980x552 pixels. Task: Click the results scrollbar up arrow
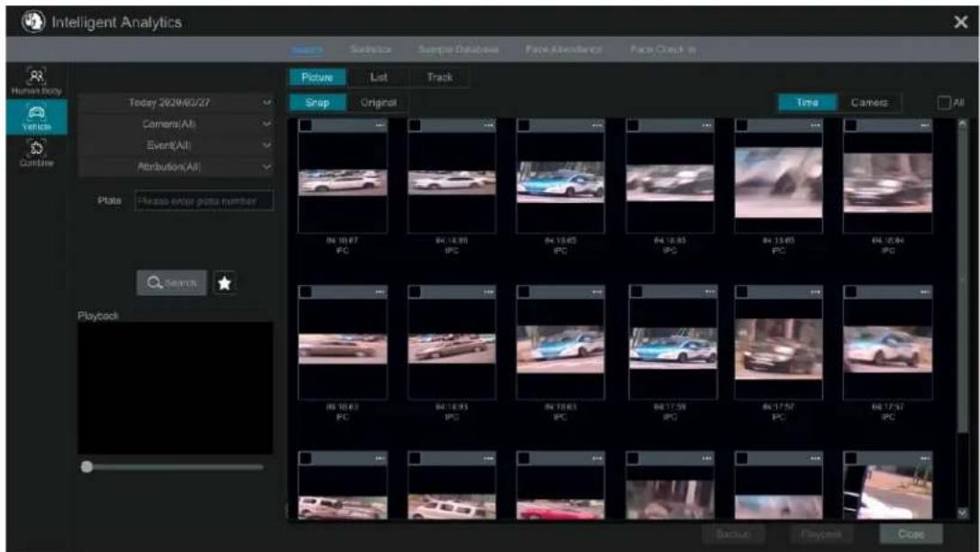pos(963,124)
